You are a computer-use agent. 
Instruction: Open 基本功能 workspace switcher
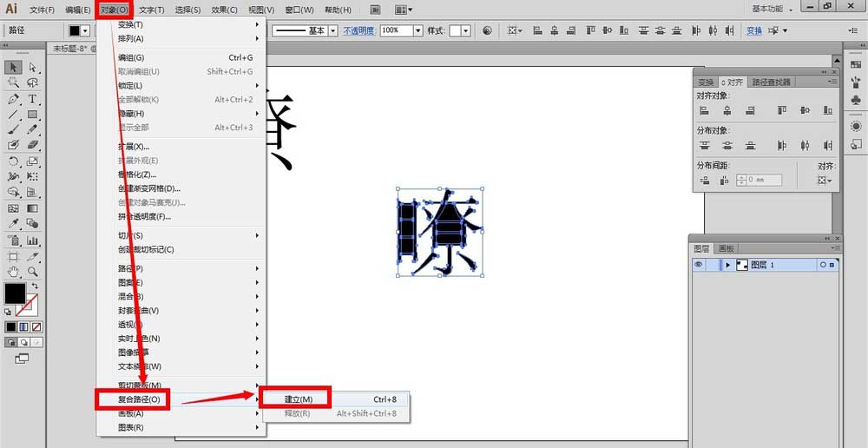tap(773, 9)
